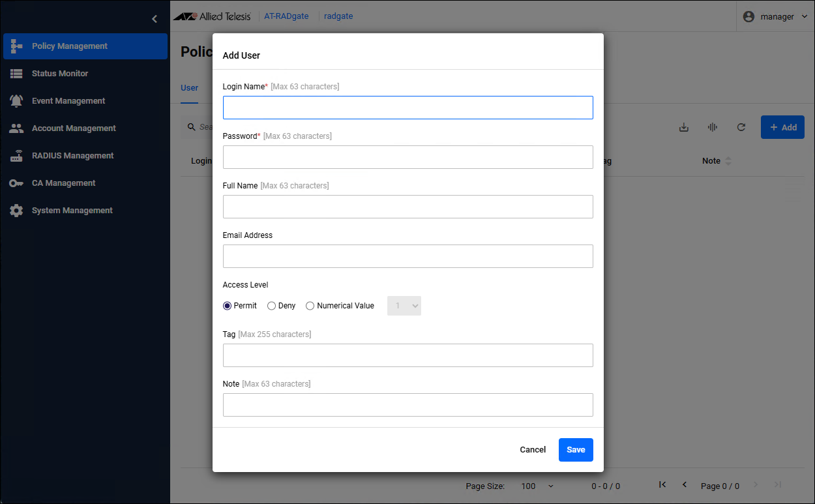Sort by the Note column arrows
815x504 pixels.
coord(728,161)
